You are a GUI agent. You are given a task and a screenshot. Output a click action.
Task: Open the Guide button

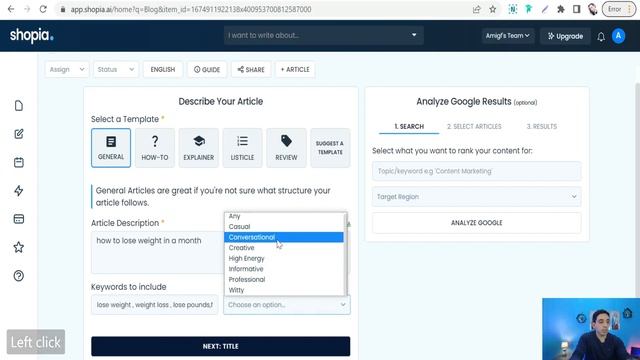pyautogui.click(x=207, y=69)
